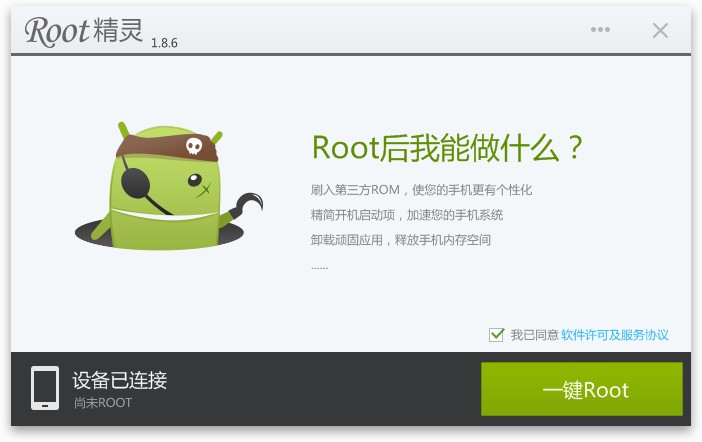The image size is (702, 442).
Task: Click the pirate Android mascot image
Action: 169,186
